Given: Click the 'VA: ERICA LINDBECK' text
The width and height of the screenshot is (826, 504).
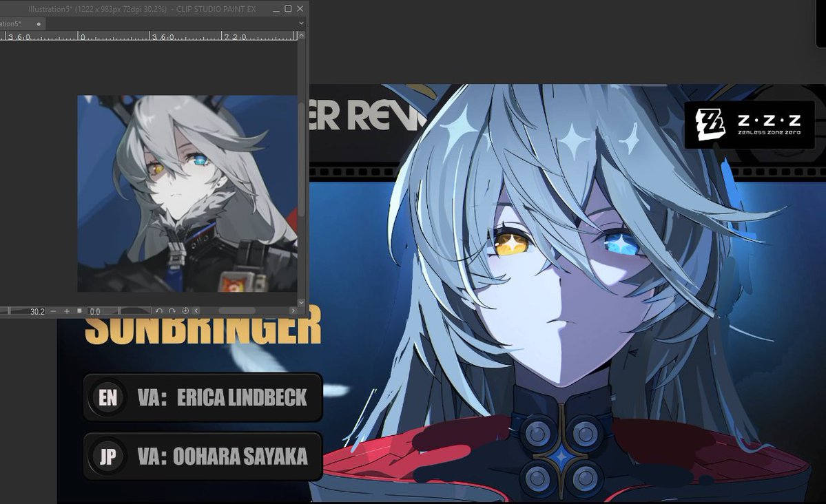Looking at the screenshot, I should click(x=223, y=397).
